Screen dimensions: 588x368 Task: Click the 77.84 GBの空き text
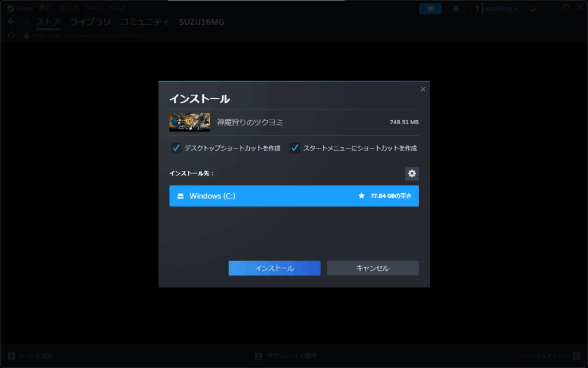(390, 195)
